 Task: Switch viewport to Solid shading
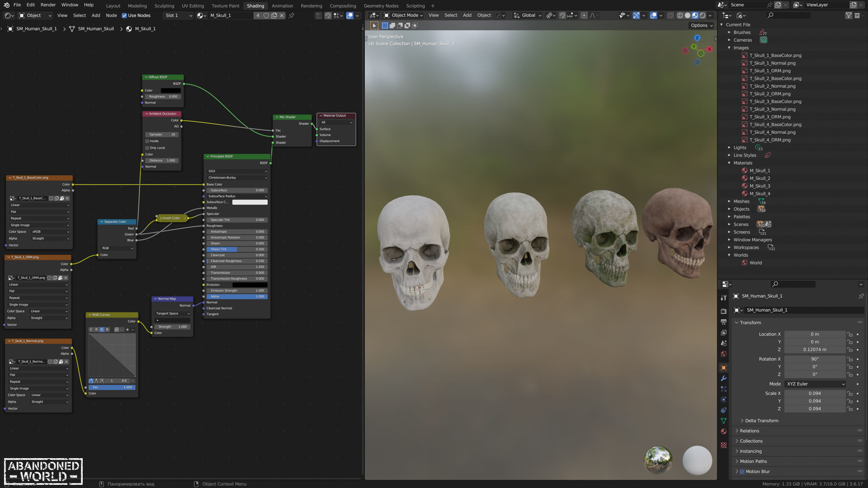tap(688, 15)
